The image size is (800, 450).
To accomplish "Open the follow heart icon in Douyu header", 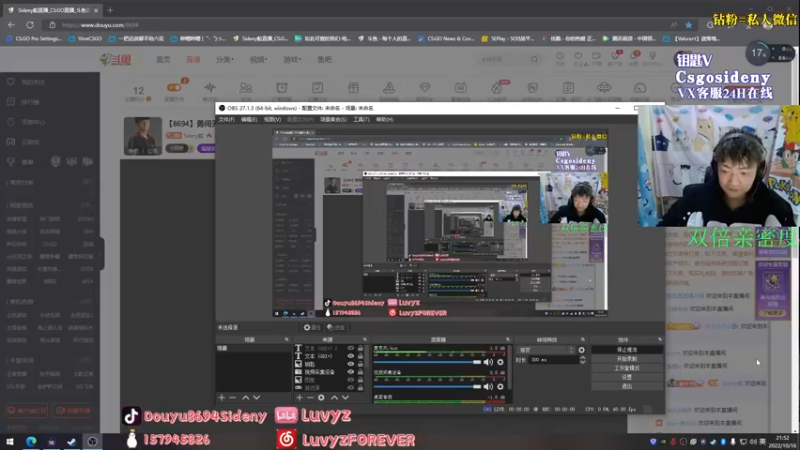I will coord(578,56).
